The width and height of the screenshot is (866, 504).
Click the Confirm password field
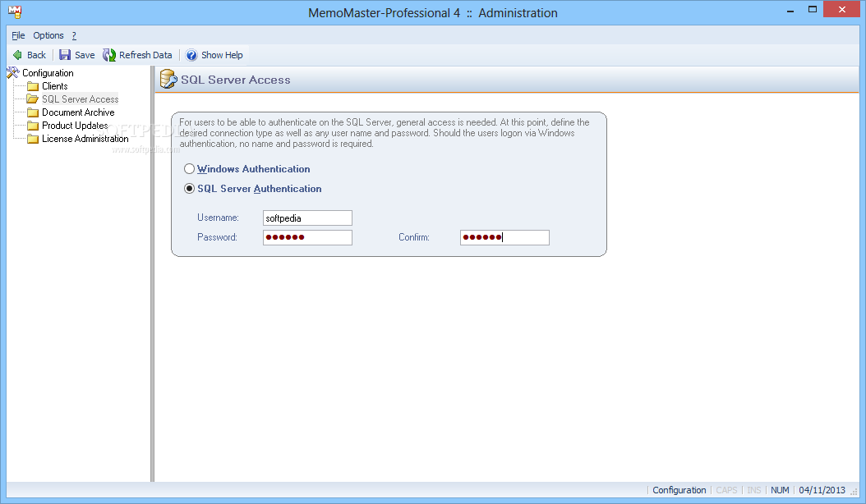[x=504, y=237]
